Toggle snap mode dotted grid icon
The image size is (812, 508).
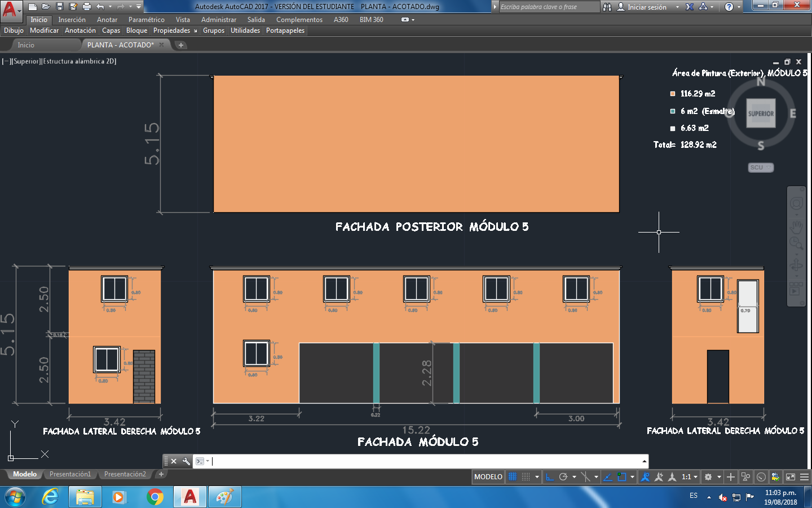click(526, 477)
